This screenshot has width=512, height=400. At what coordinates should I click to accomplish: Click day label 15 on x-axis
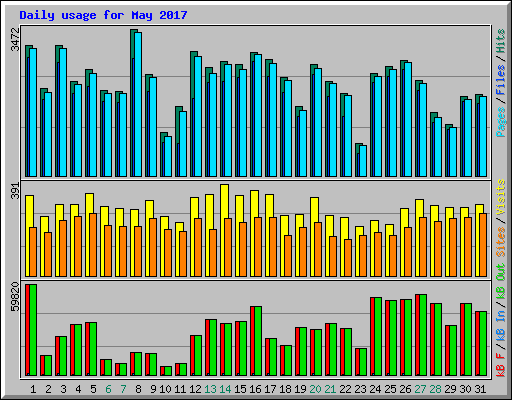tap(240, 389)
